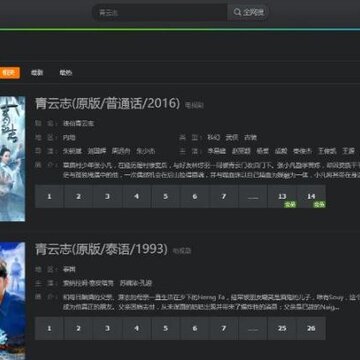Switch to the third sort tab

(x=66, y=73)
